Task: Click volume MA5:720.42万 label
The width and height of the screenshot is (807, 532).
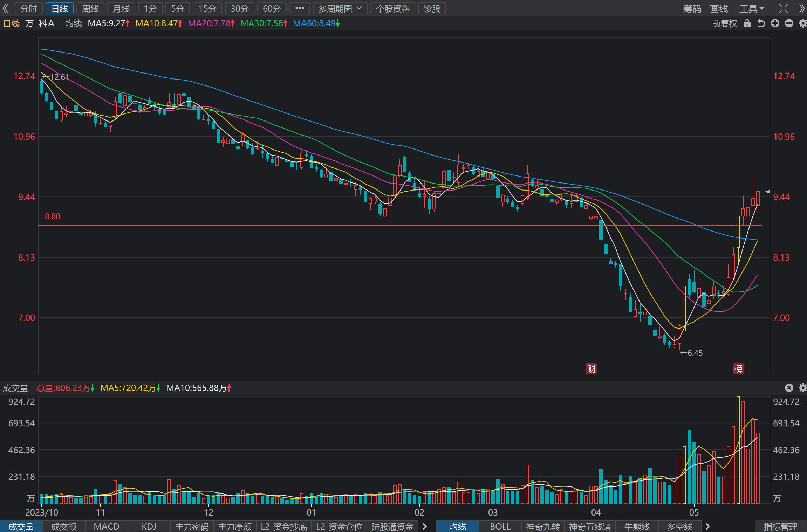Action: click(130, 388)
